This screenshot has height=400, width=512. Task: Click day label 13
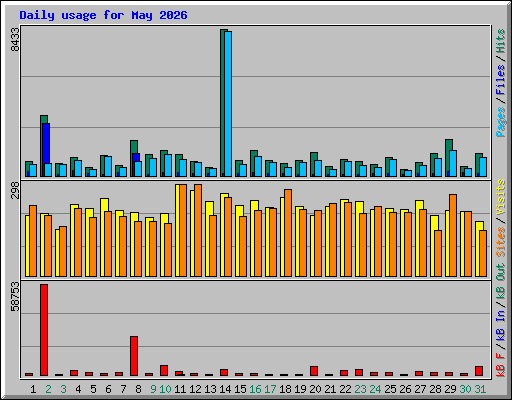(210, 389)
